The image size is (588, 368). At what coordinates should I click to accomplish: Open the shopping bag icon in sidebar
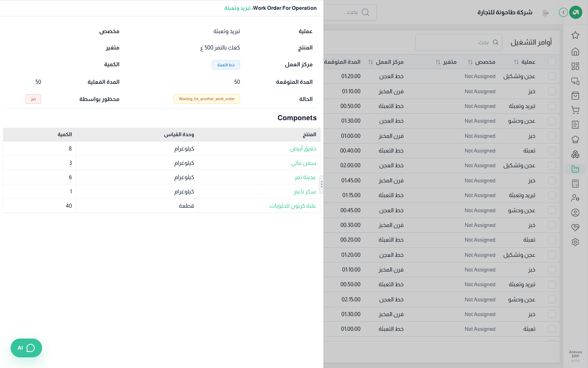tap(575, 96)
